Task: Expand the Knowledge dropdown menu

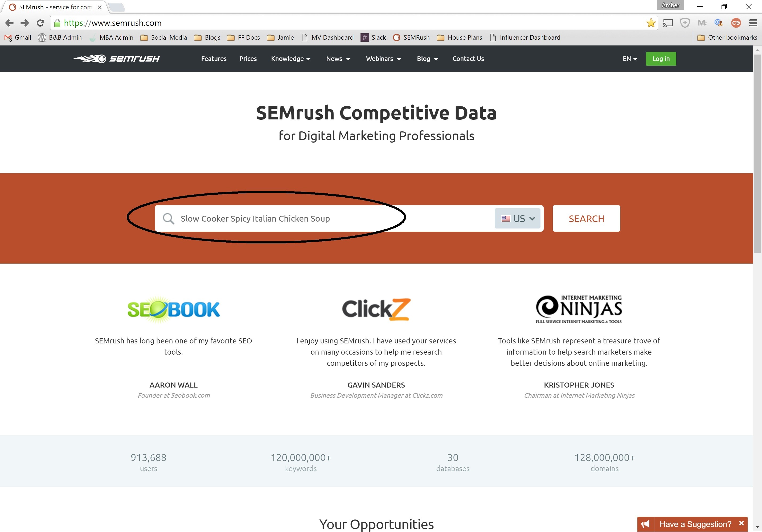Action: (291, 59)
